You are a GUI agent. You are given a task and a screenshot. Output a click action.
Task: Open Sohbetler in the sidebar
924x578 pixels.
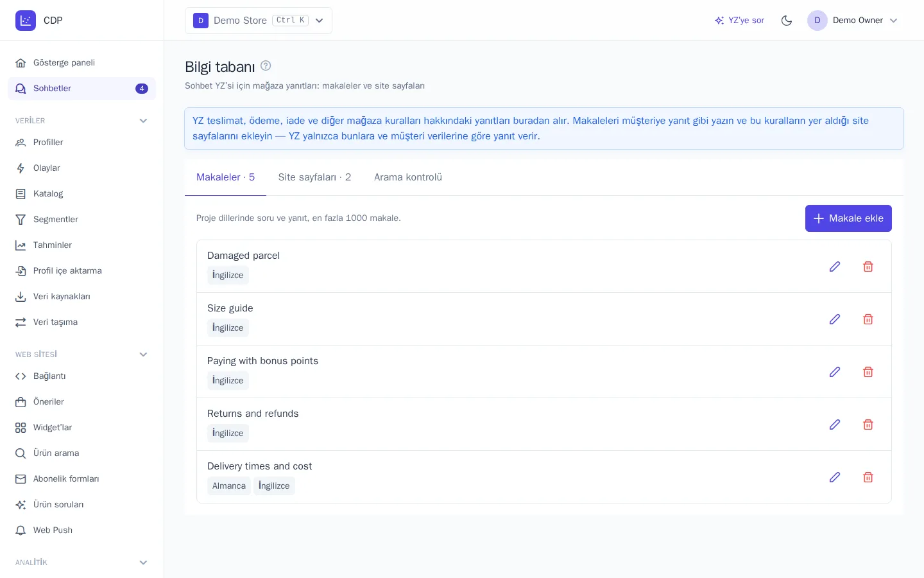click(x=81, y=89)
